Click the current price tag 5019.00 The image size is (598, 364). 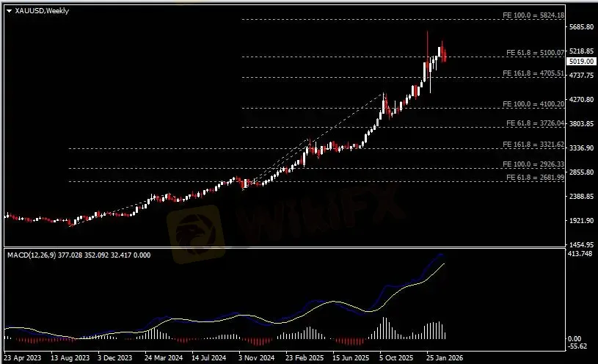click(x=581, y=61)
